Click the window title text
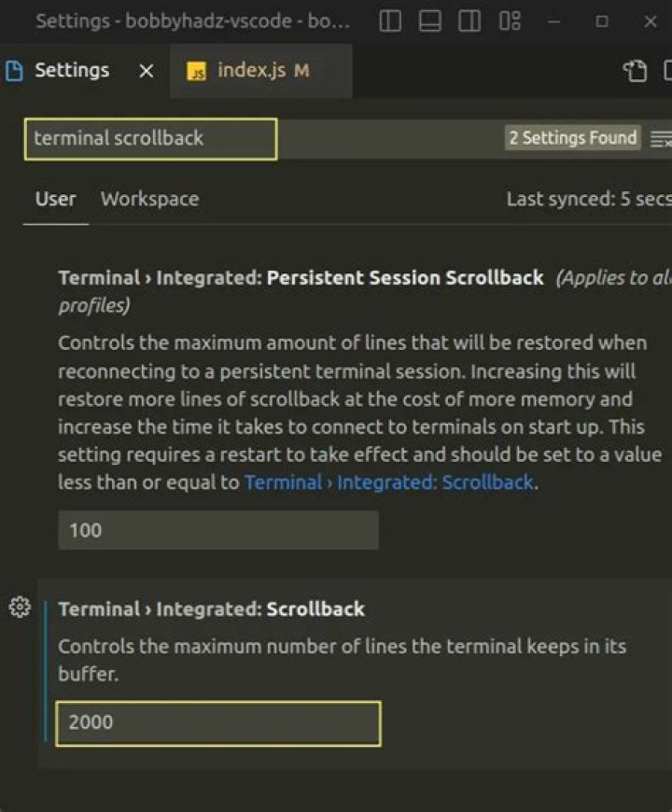 pyautogui.click(x=192, y=21)
